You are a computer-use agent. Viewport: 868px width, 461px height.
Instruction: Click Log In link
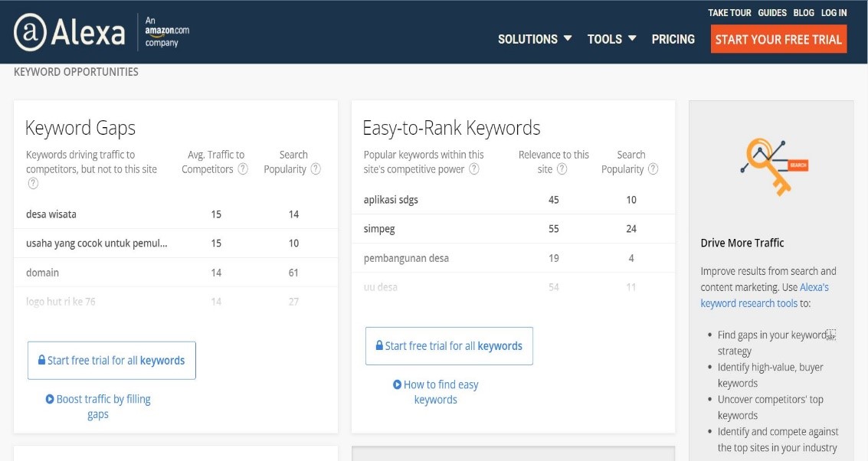(834, 13)
